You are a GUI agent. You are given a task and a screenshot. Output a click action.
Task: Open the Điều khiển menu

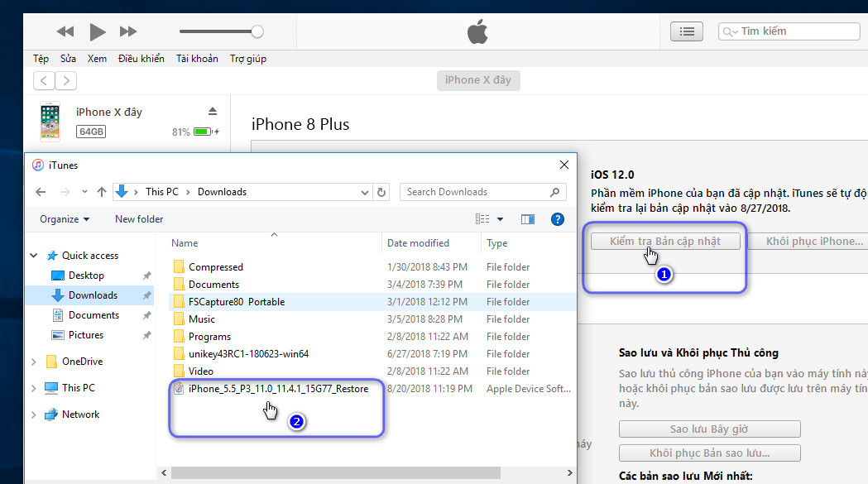(141, 59)
